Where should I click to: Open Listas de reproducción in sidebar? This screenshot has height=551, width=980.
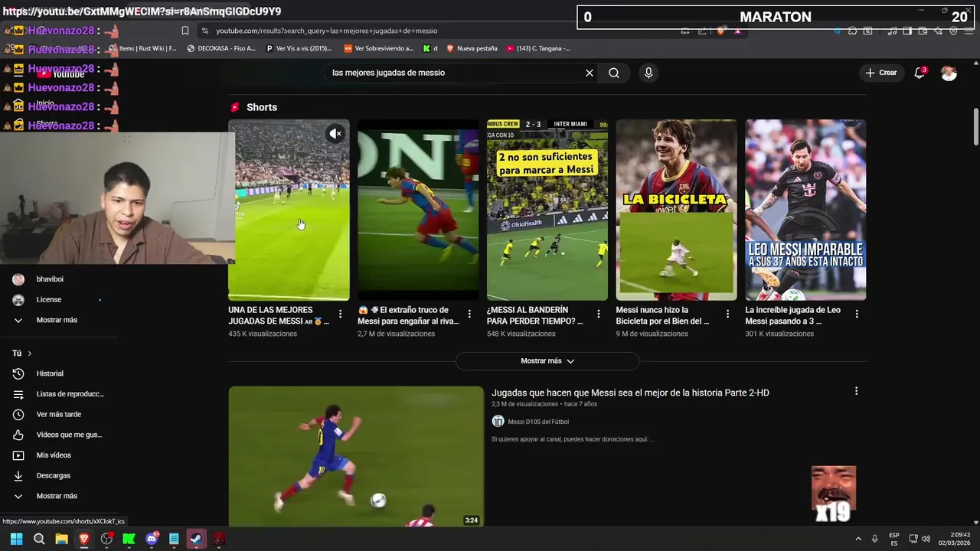[57, 394]
